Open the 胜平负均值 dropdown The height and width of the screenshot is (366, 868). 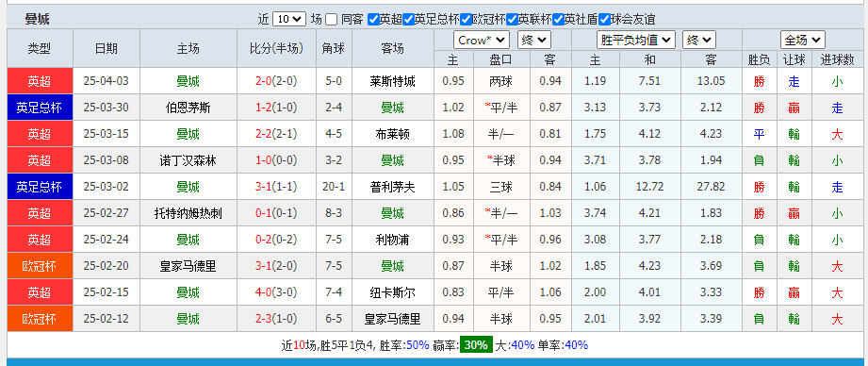point(636,40)
